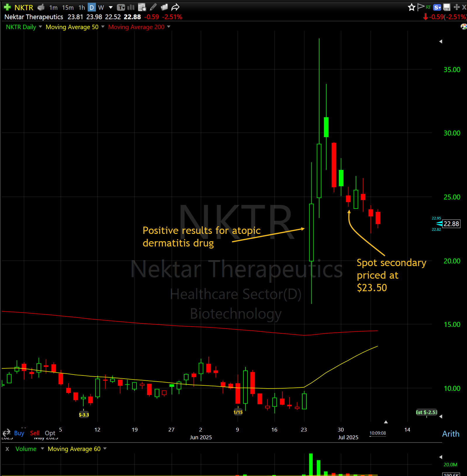Click the share arrow icon
Screen dimensions: 467x476
coord(175,7)
